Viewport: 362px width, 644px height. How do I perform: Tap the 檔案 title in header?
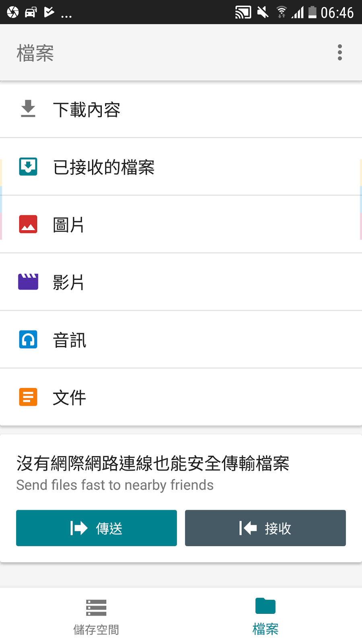[x=35, y=53]
